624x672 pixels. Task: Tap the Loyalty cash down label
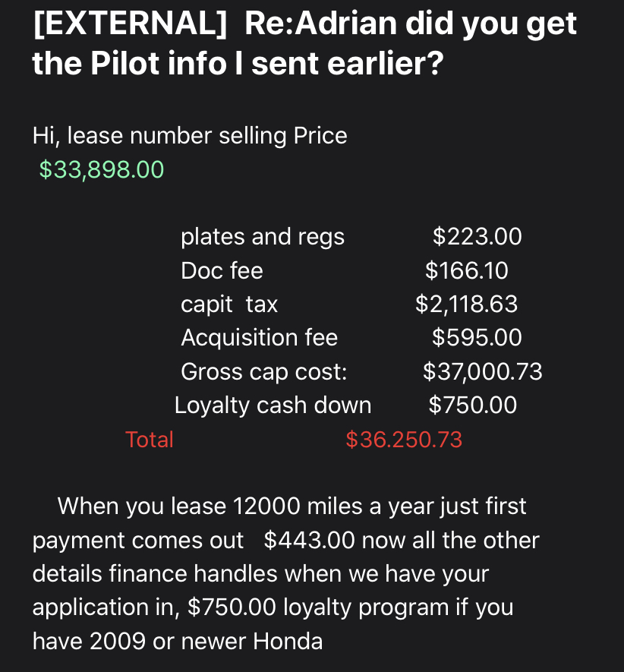point(273,405)
